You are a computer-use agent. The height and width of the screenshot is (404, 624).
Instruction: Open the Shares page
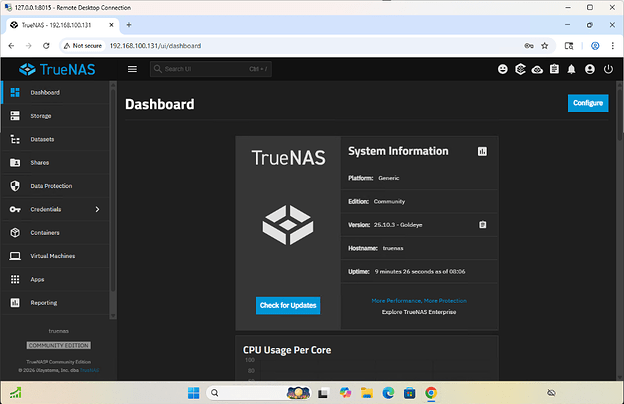[56, 162]
